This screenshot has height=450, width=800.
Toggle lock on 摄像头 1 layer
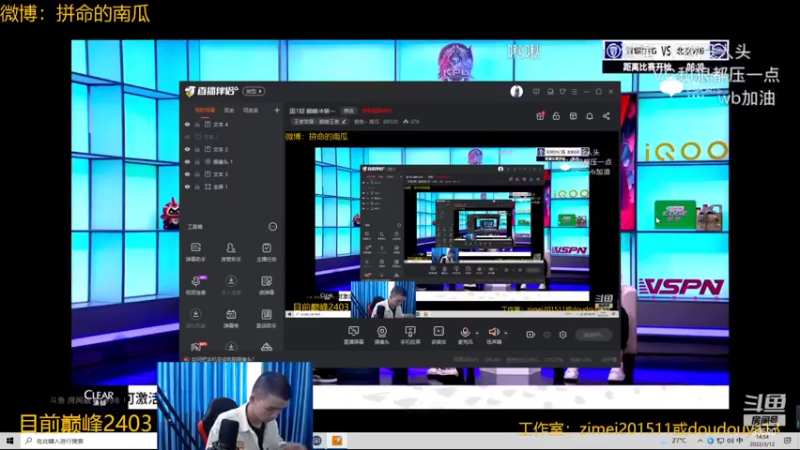[x=197, y=162]
